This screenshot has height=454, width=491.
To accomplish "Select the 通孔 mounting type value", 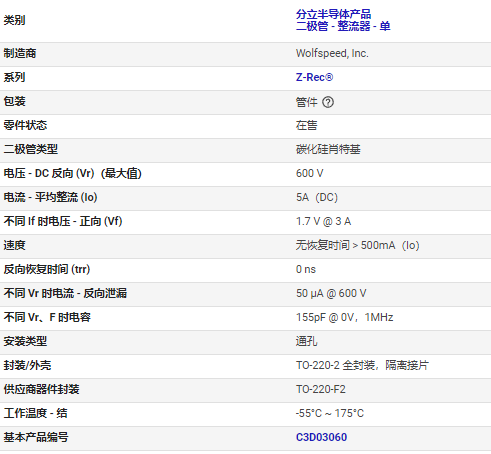I will tap(306, 341).
